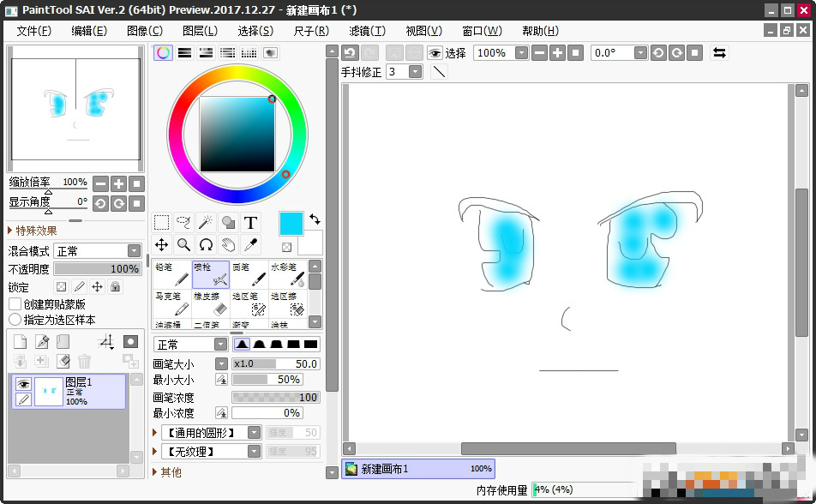816x504 pixels.
Task: Create a new normal layer
Action: tap(20, 341)
